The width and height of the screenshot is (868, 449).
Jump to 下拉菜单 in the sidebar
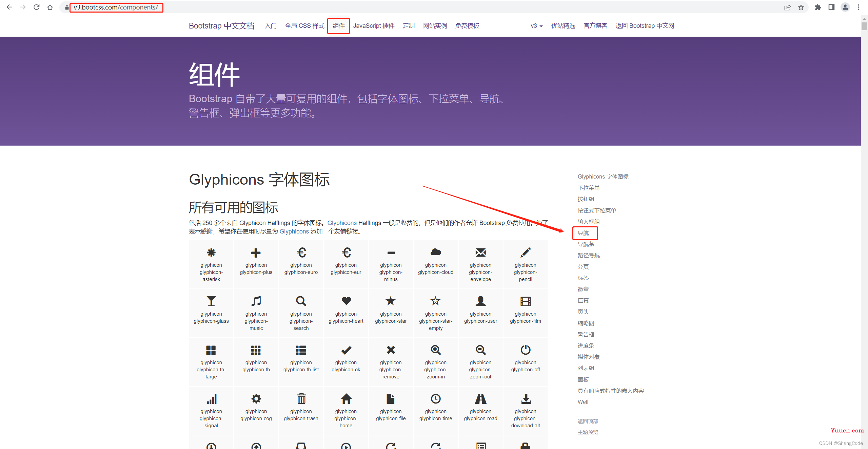[589, 188]
